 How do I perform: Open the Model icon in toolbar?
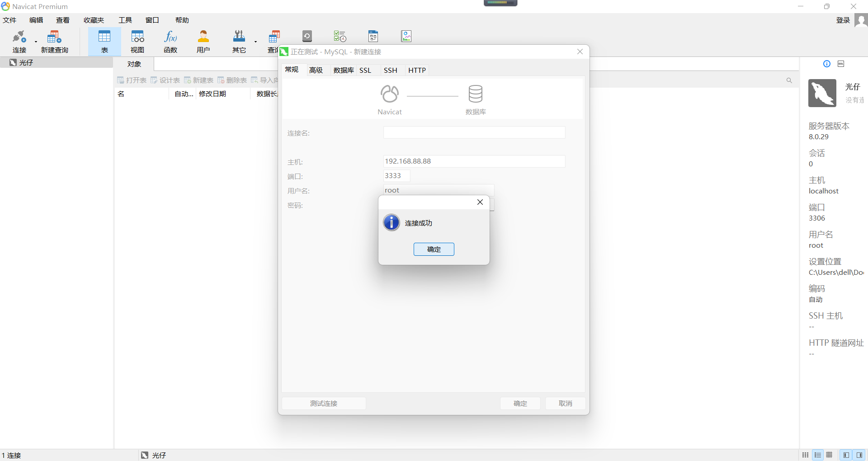point(373,36)
